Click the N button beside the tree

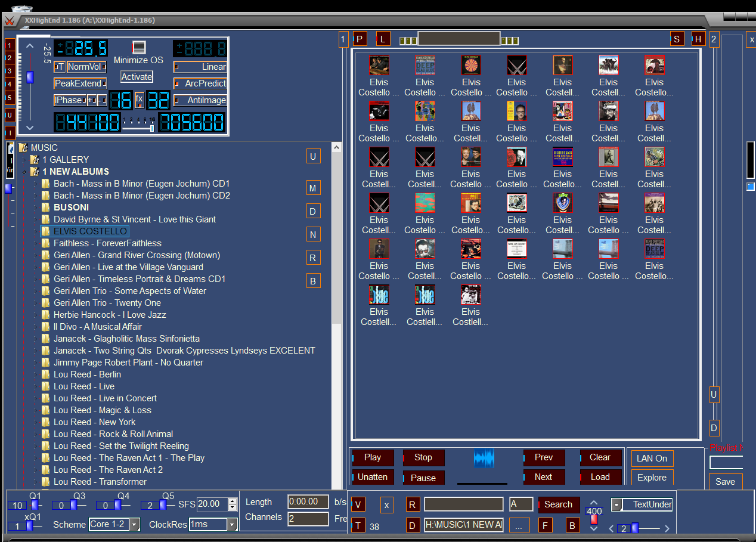click(x=313, y=235)
